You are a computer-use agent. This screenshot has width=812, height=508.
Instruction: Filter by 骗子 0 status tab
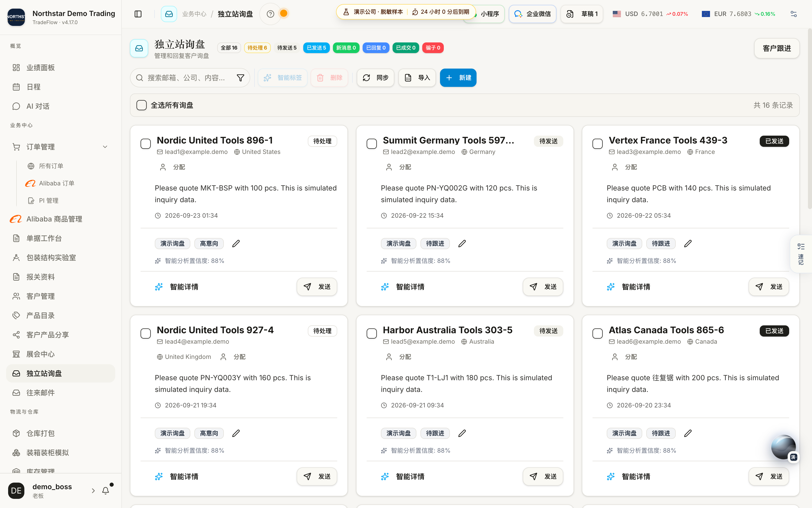pos(433,48)
